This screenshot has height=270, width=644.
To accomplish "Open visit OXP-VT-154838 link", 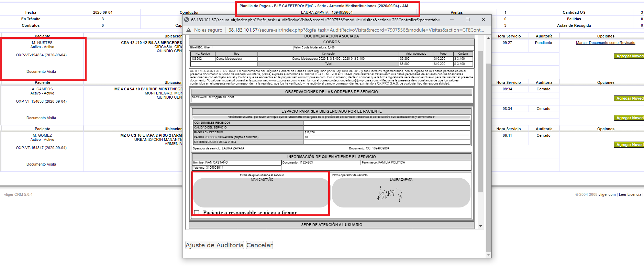I will coord(41,101).
